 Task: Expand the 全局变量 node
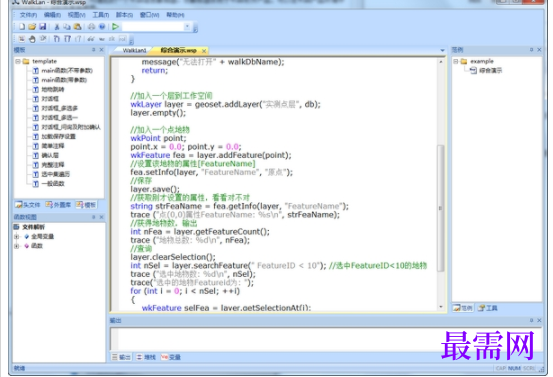point(17,237)
